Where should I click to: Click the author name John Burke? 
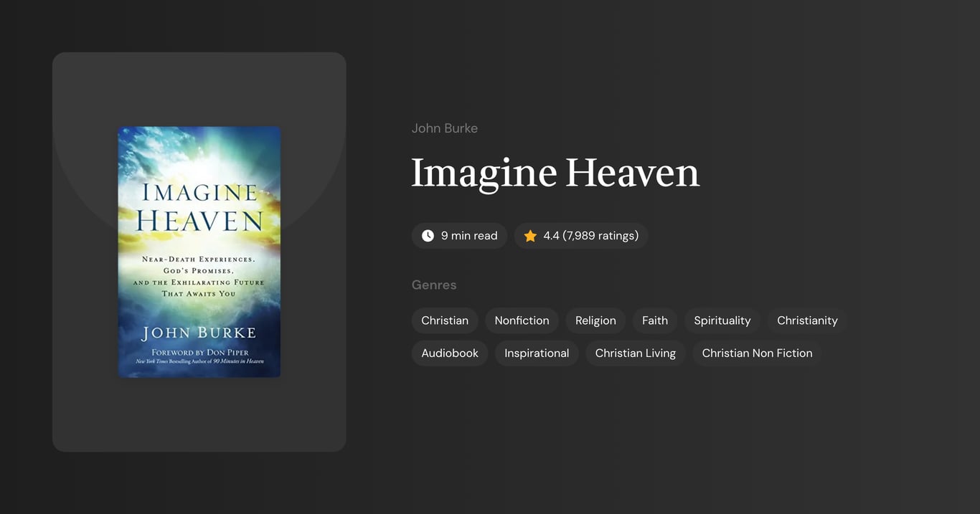pos(445,128)
